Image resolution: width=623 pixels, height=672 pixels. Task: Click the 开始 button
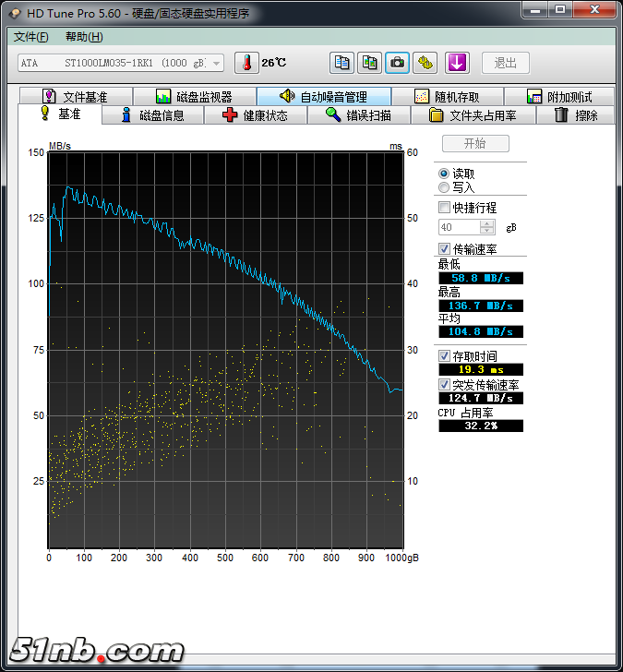474,144
